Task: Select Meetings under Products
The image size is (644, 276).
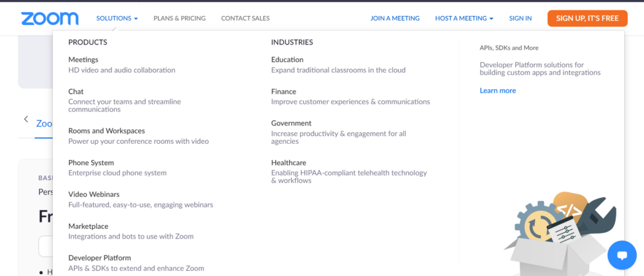Action: (x=83, y=59)
